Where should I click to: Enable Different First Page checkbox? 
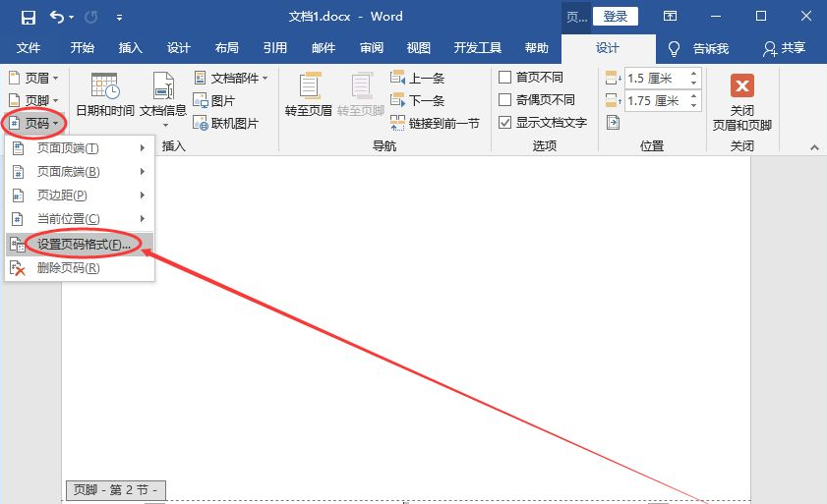505,78
